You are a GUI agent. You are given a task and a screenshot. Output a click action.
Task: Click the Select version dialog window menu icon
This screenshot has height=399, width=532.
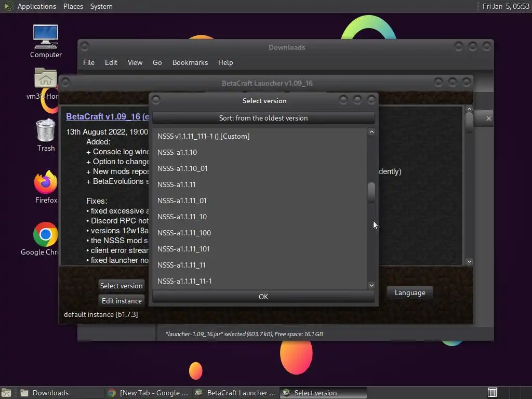pyautogui.click(x=156, y=100)
